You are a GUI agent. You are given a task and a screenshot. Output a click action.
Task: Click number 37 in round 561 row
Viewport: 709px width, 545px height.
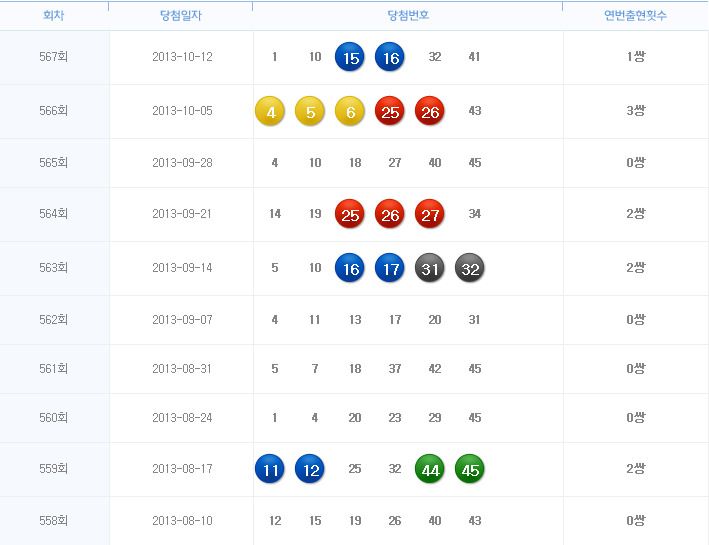395,369
